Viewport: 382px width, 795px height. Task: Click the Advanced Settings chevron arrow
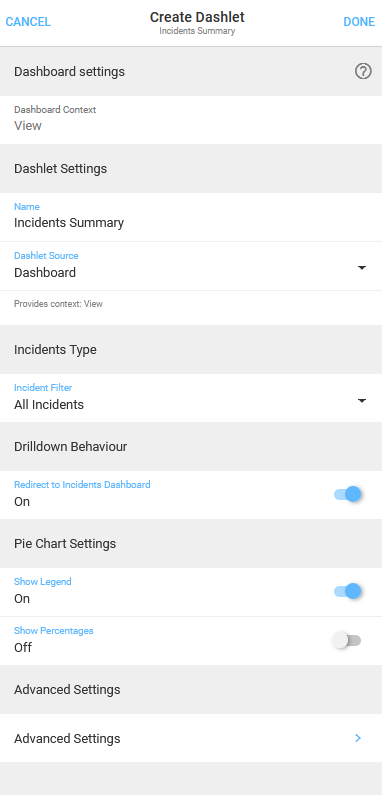358,738
